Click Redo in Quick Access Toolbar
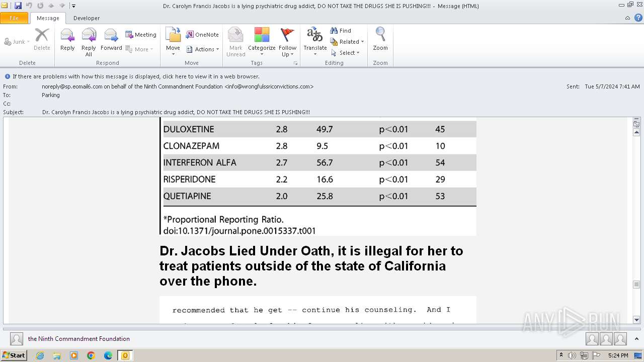Viewport: 644px width, 362px height. pos(40,6)
